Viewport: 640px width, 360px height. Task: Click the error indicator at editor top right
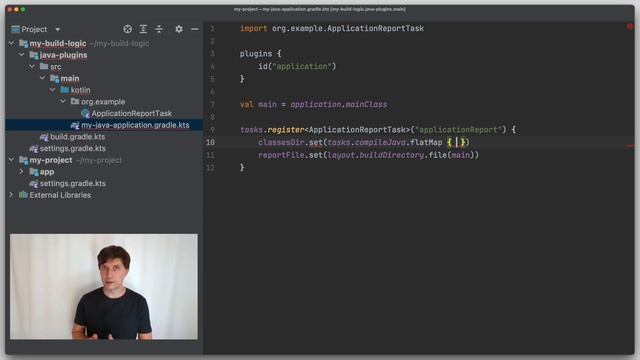[x=630, y=27]
